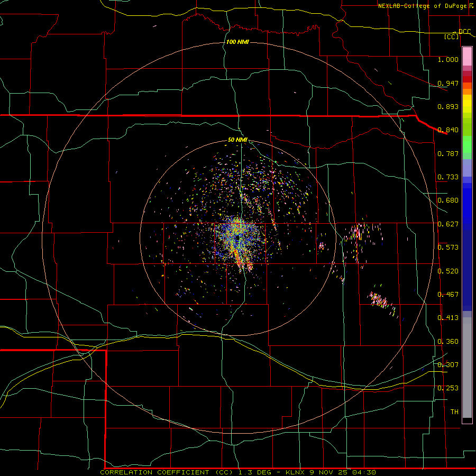Viewport: 476px width, 476px height.
Task: Select the 0.733 scale value
Action: (x=448, y=177)
